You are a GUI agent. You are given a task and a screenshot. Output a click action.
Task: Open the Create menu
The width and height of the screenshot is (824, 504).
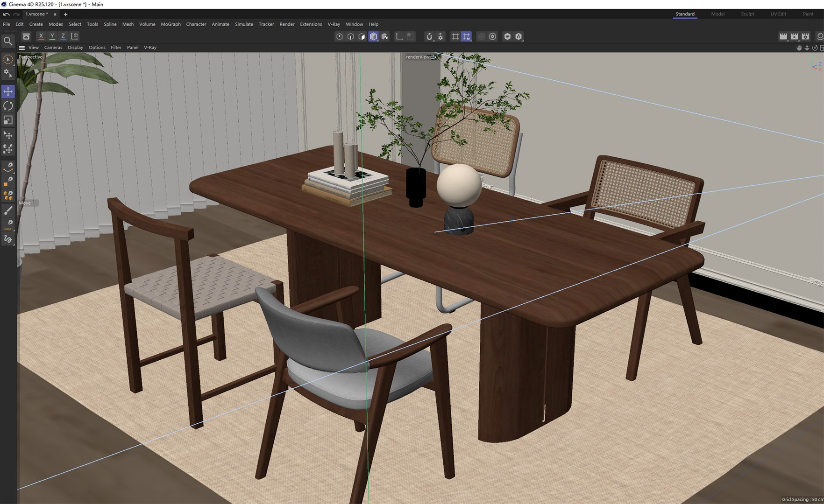click(x=36, y=24)
